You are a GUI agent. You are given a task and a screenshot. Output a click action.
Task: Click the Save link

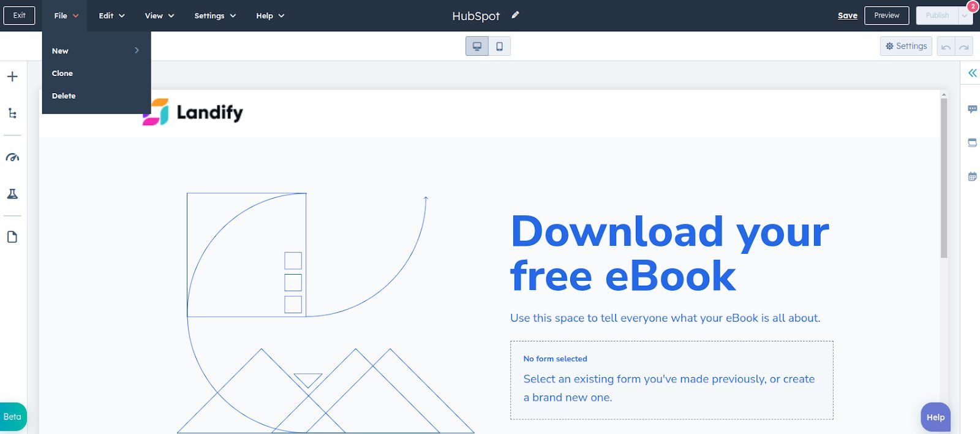click(x=847, y=16)
